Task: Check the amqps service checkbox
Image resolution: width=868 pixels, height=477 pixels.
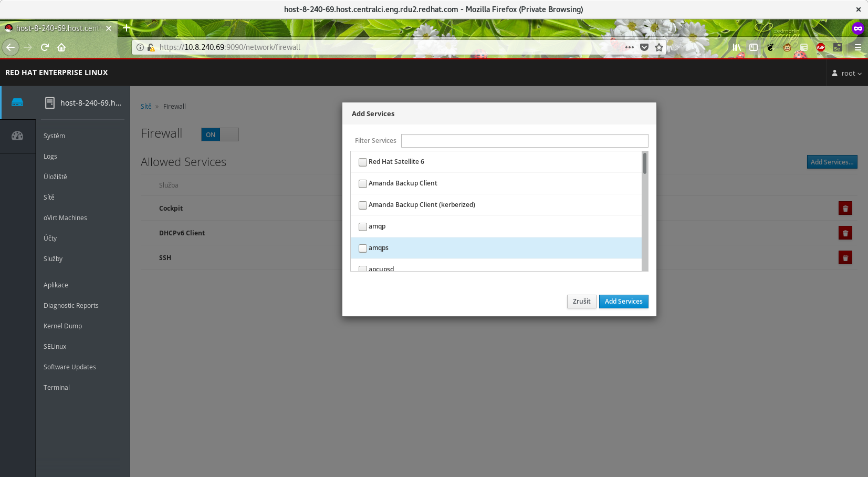Action: tap(362, 248)
